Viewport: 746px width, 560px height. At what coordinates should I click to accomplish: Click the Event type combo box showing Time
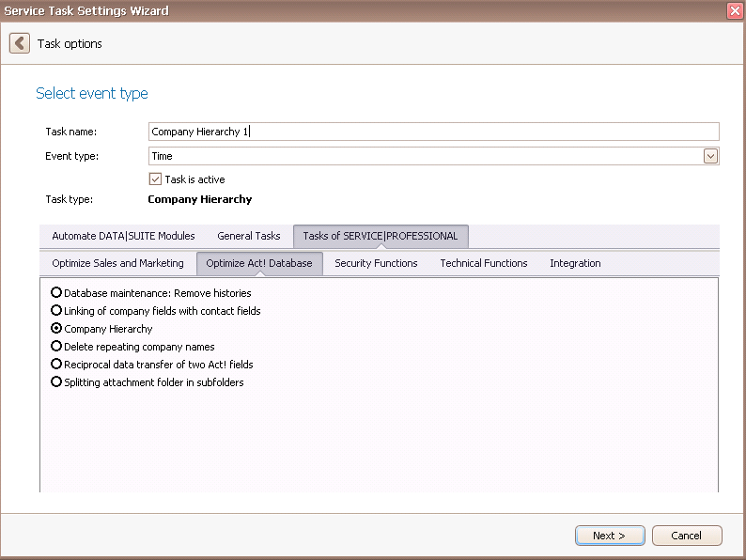(433, 156)
